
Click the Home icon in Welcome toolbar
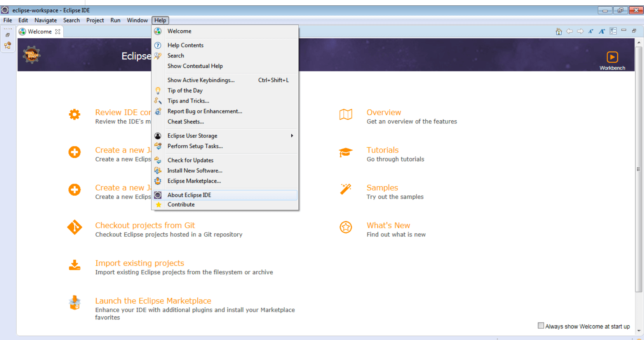pos(559,31)
